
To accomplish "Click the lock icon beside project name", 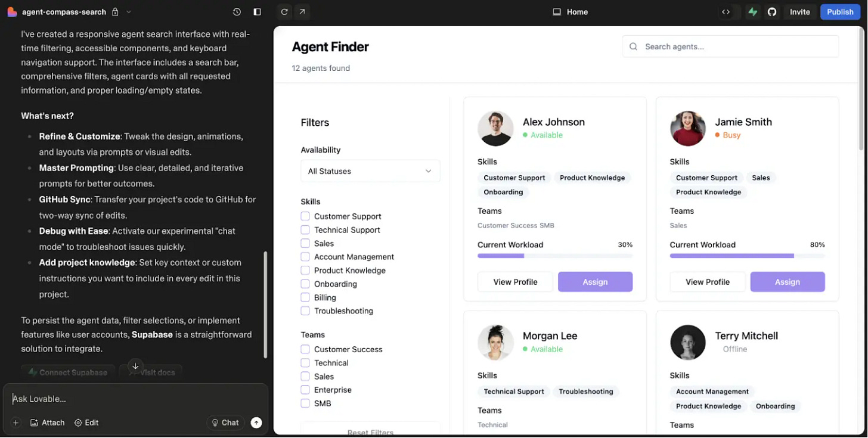I will [115, 12].
